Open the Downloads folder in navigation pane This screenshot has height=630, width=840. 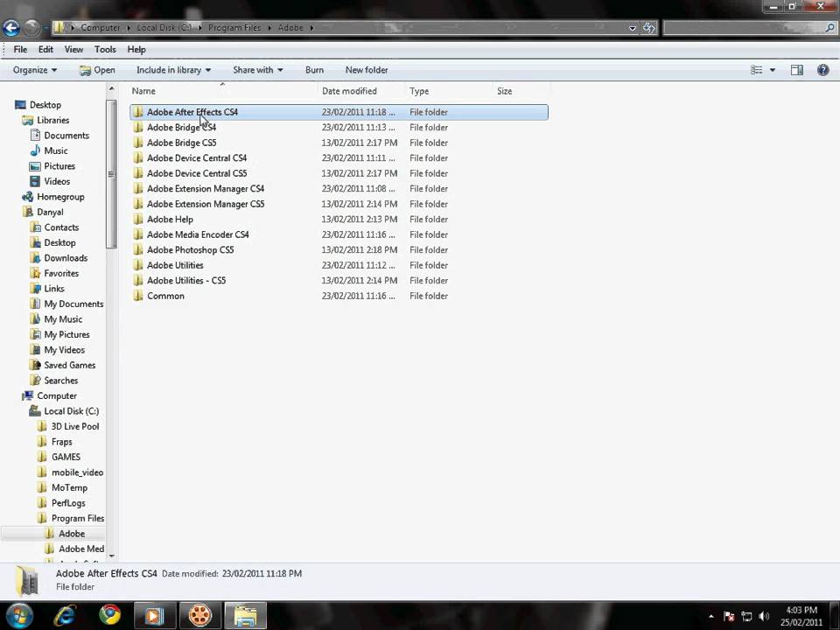point(66,258)
